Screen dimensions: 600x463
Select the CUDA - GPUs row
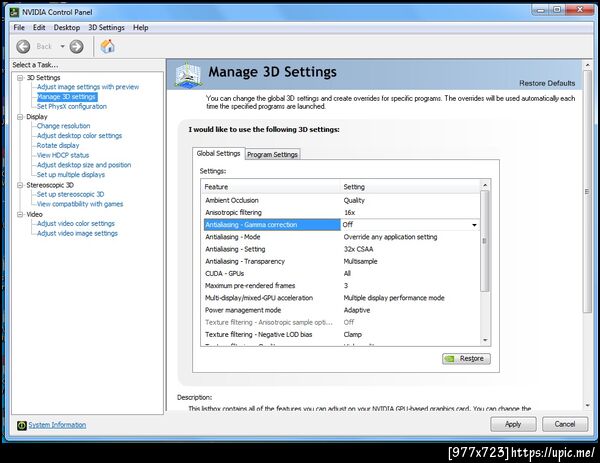[x=341, y=274]
